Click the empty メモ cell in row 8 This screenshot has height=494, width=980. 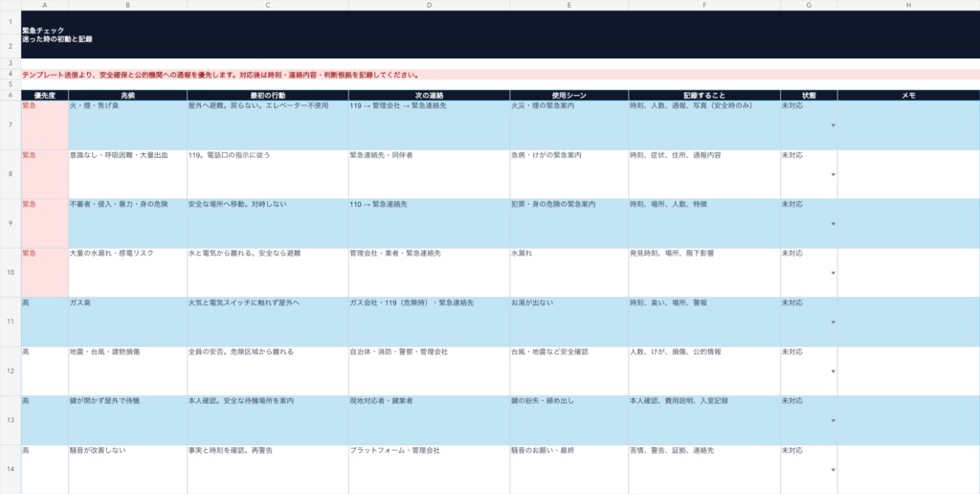(909, 174)
